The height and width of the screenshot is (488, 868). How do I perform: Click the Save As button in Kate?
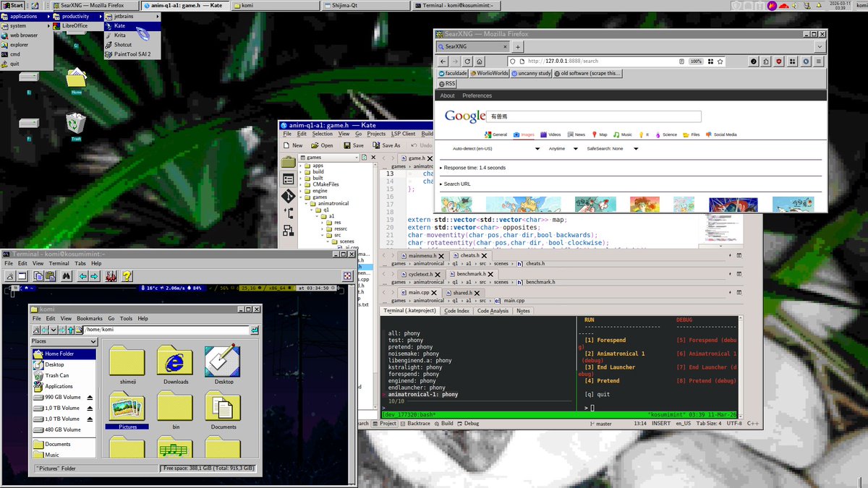(386, 145)
